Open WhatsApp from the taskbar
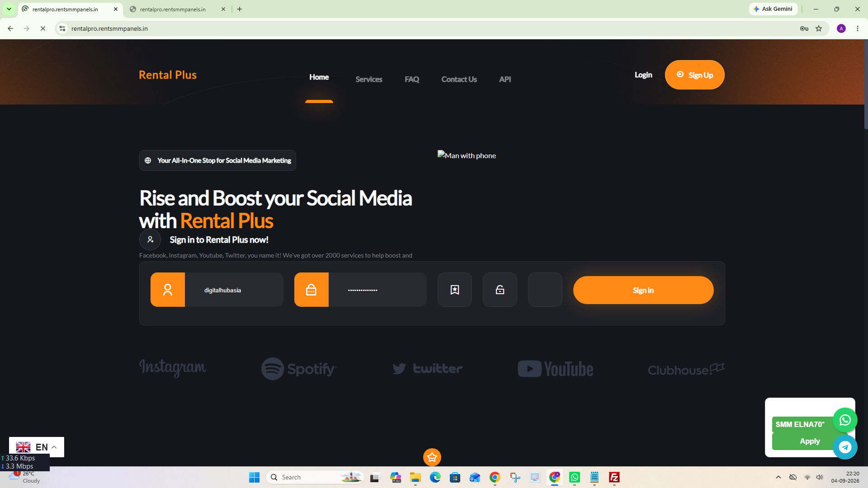This screenshot has height=488, width=868. pos(575,477)
